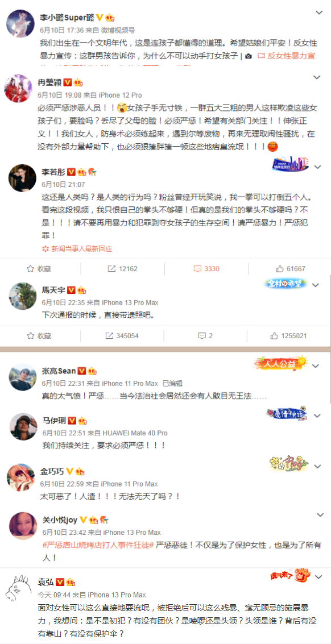Open hashtag 严惩唐山烧烤店打人事件狂徒
Image resolution: width=331 pixels, height=644 pixels.
coord(98,545)
